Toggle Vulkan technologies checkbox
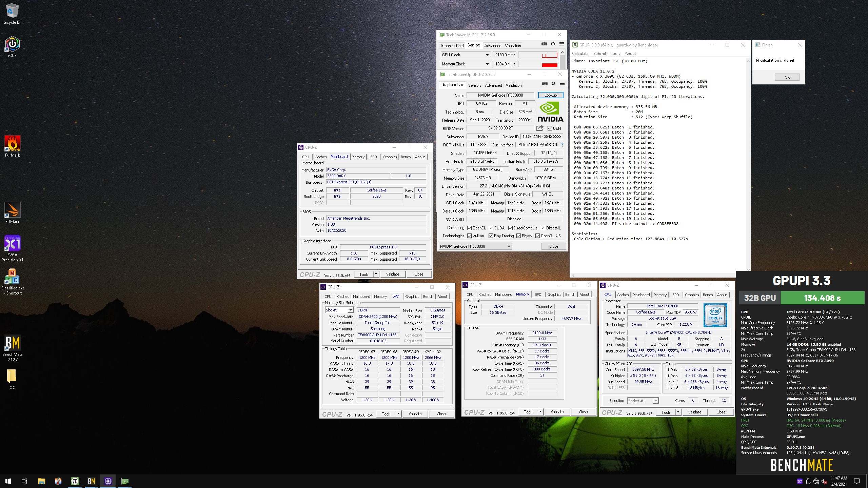 tap(469, 236)
